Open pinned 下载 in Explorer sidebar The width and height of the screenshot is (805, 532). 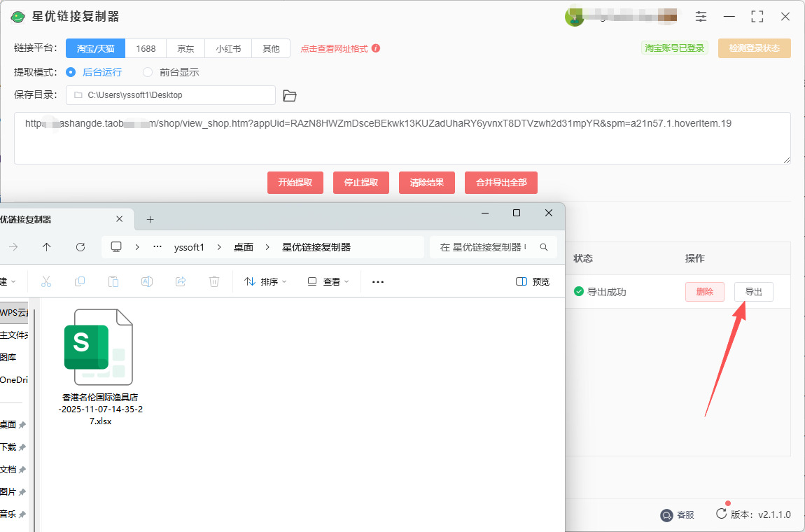(13, 447)
